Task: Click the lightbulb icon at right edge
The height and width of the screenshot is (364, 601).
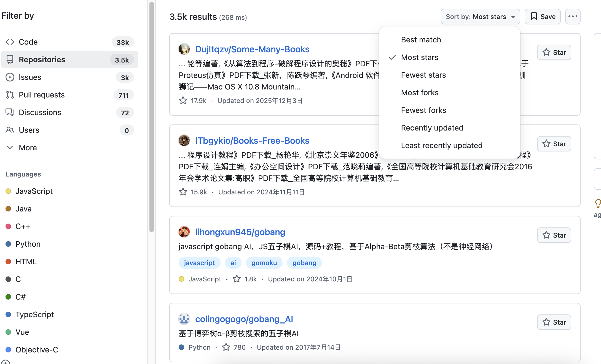Action: pos(598,203)
